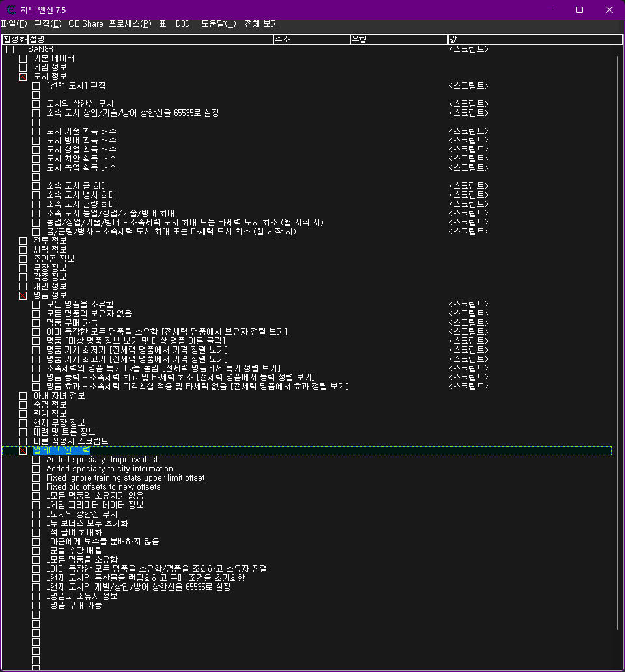Sort by the 유형 column header
Viewport: 625px width, 672px height.
tap(398, 40)
